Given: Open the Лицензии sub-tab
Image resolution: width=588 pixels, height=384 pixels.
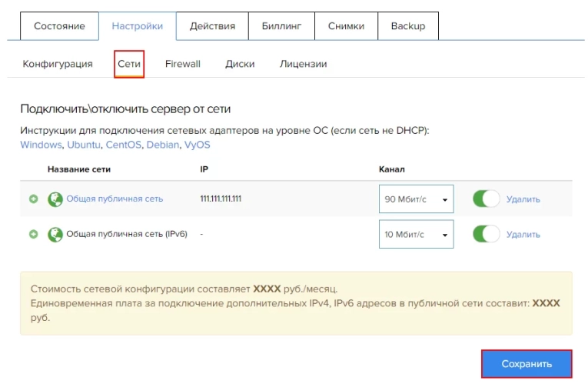Looking at the screenshot, I should 303,64.
